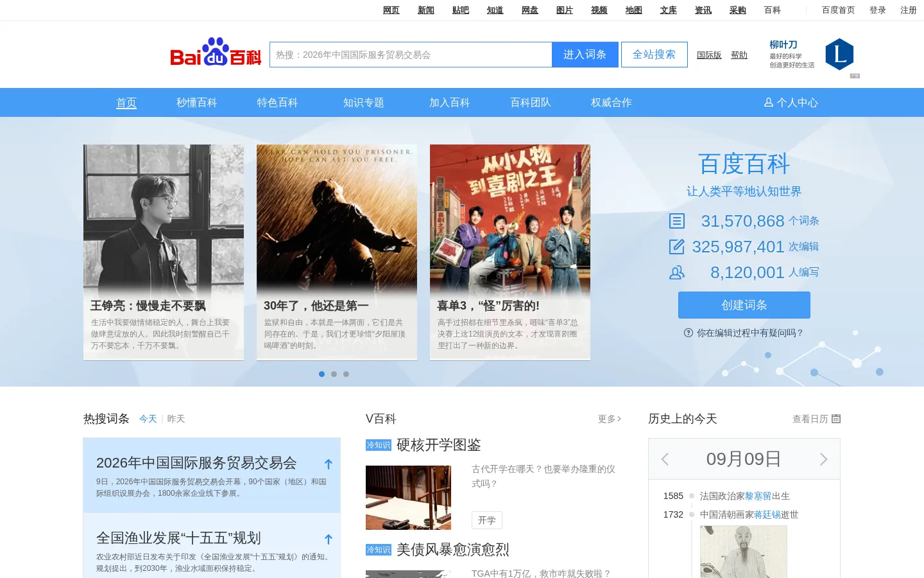924x578 pixels.
Task: Expand V百科 with 更多 chevron
Action: 610,419
